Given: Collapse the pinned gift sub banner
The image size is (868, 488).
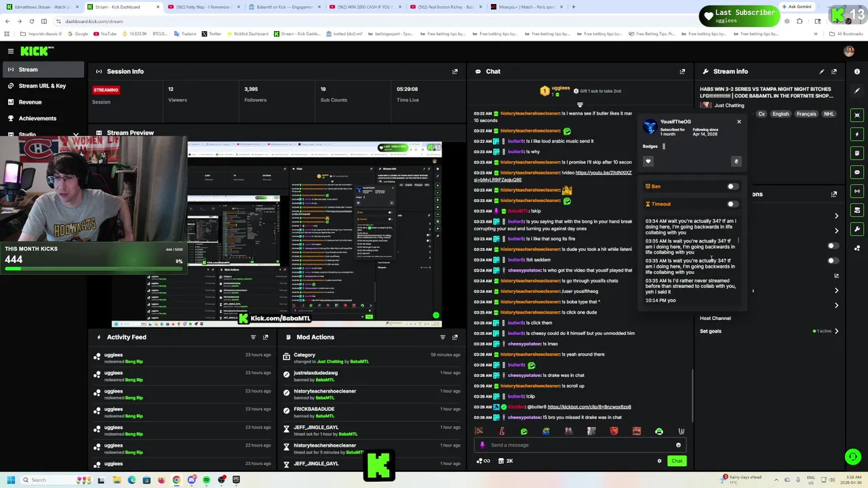Looking at the screenshot, I should coord(580,105).
